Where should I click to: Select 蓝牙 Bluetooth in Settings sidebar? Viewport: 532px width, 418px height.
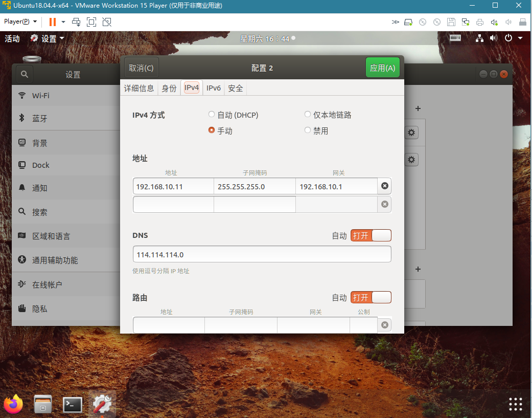66,118
